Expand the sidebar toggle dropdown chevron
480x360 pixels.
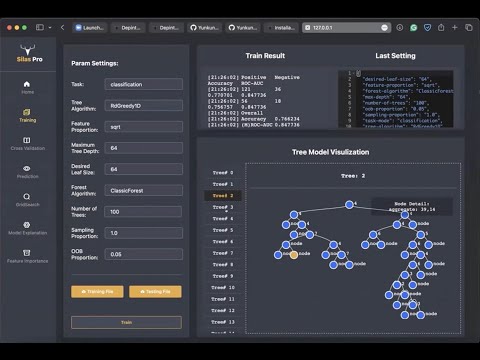tap(50, 27)
